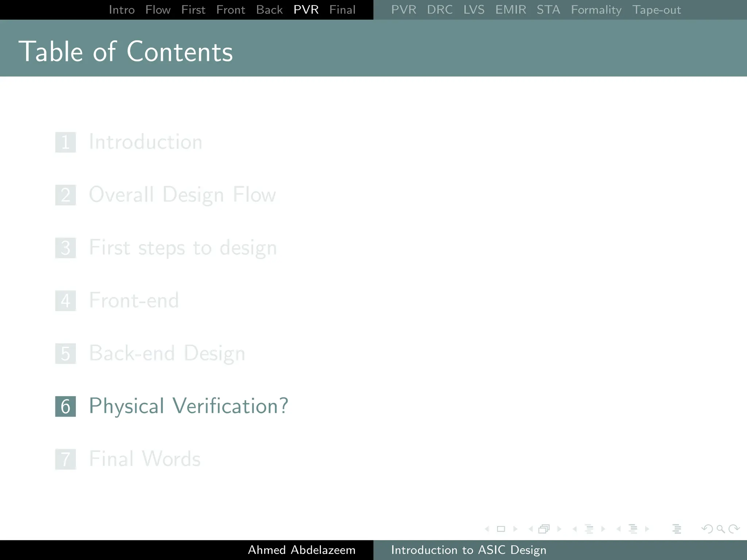Open the Final section in header
Image resolution: width=747 pixels, height=560 pixels.
342,10
